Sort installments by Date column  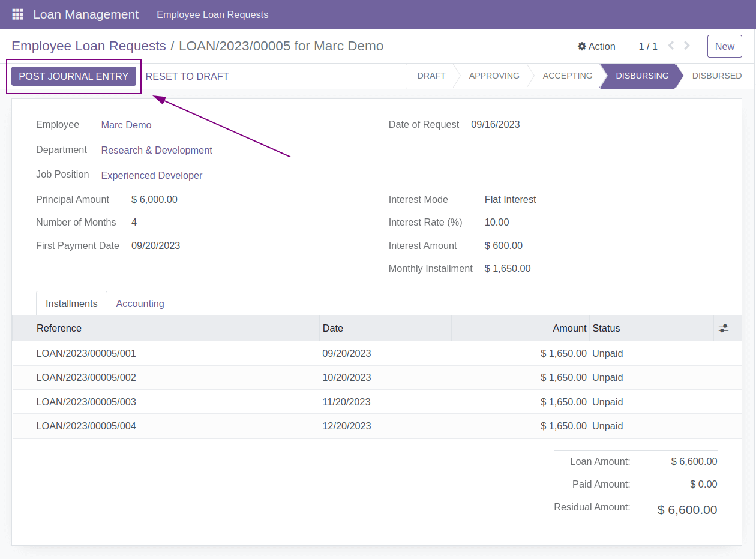click(x=333, y=328)
